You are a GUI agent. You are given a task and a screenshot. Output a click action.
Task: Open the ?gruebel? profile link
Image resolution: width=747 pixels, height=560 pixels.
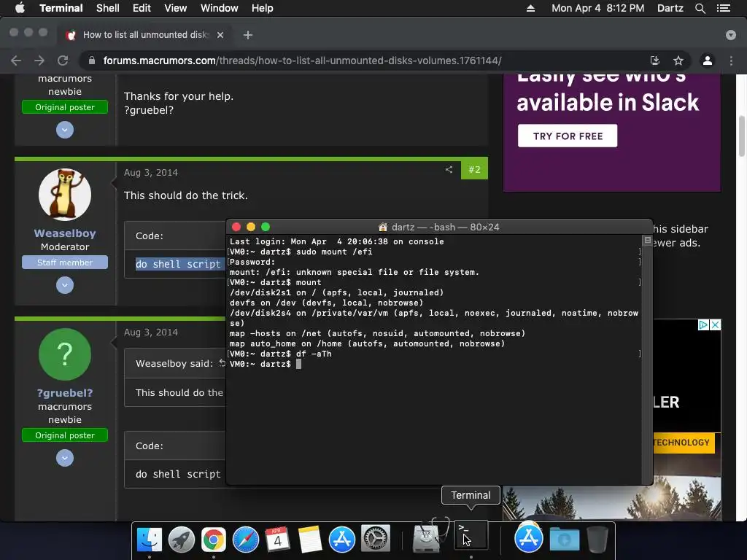(x=65, y=393)
